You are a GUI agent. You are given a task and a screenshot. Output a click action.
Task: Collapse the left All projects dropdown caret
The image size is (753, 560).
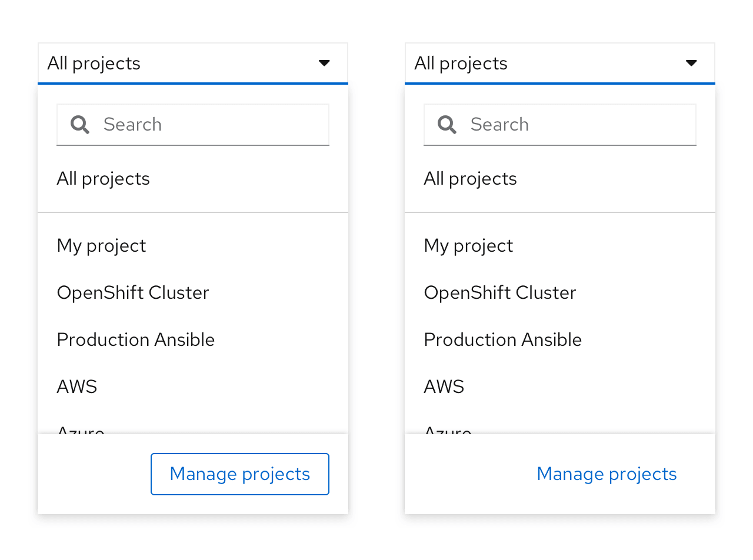[324, 64]
